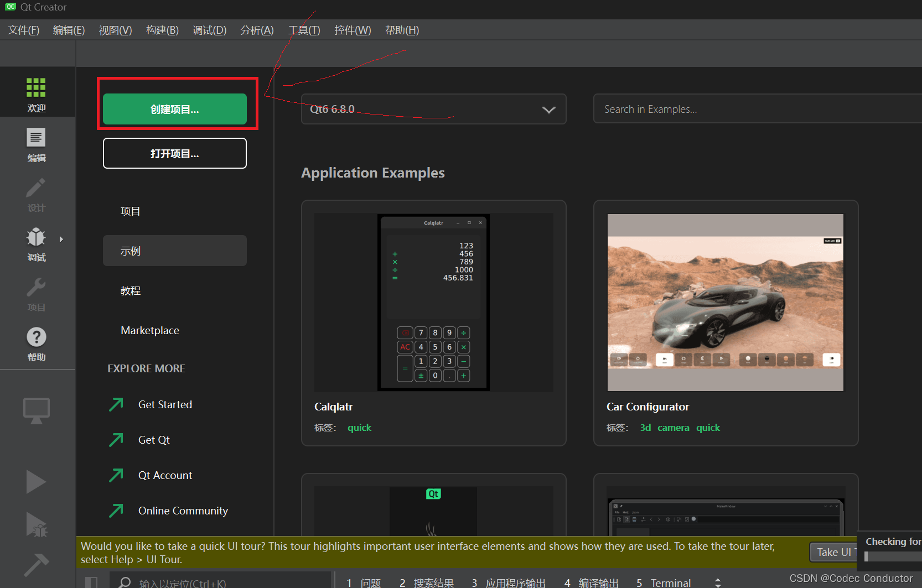Click the locator search magnifier icon
Screen dimensions: 922x588
point(125,582)
